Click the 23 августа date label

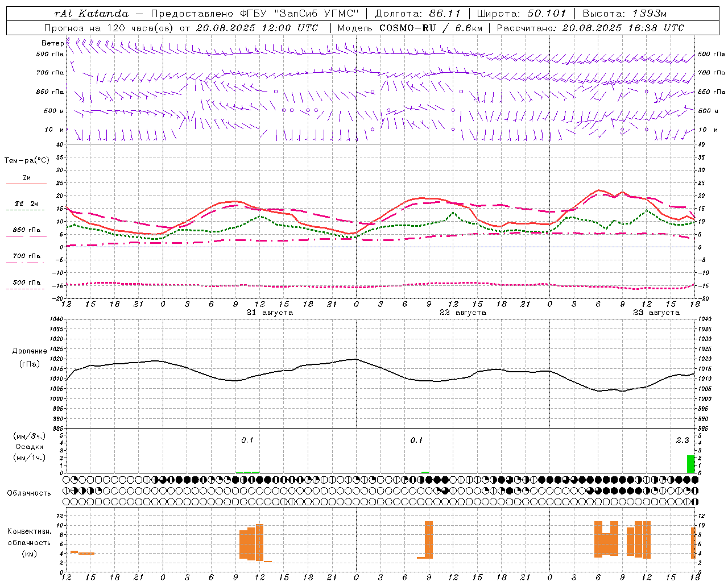pyautogui.click(x=656, y=313)
